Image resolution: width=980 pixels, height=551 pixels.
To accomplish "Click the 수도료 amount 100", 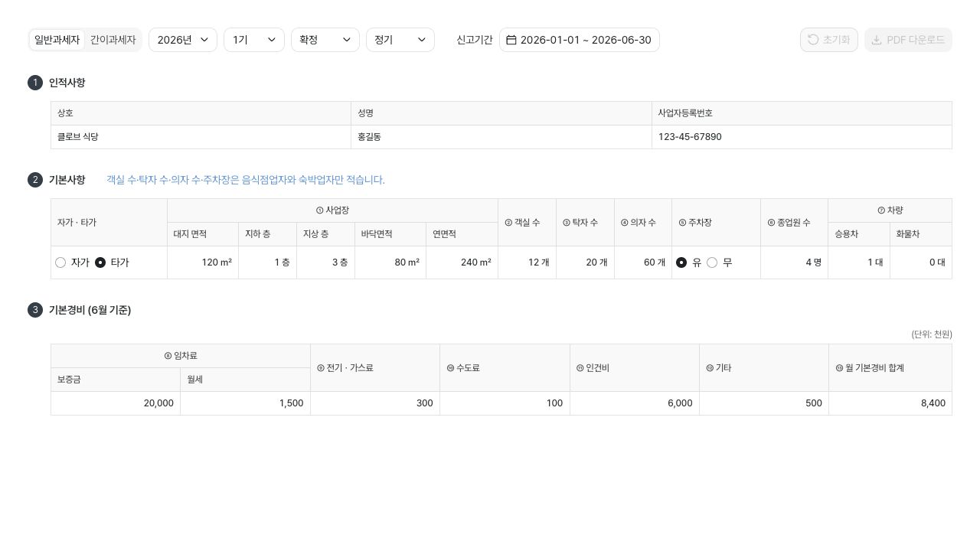I will [505, 403].
